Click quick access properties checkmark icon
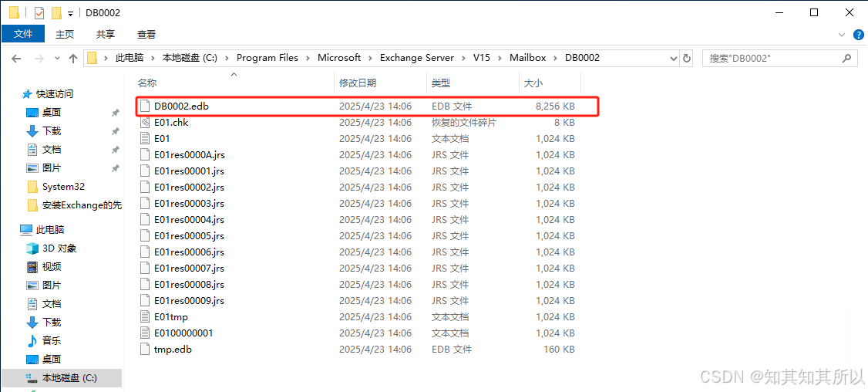Image resolution: width=868 pixels, height=392 pixels. (39, 12)
